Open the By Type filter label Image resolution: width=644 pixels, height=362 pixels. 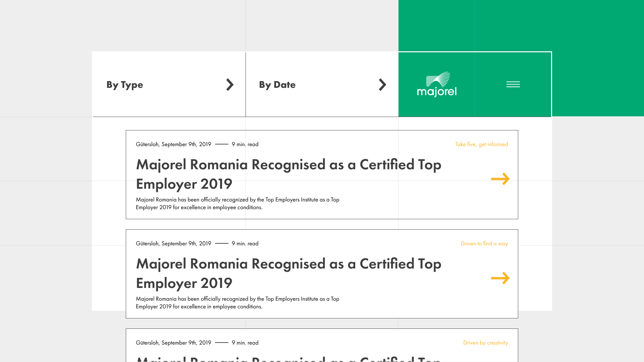click(125, 85)
